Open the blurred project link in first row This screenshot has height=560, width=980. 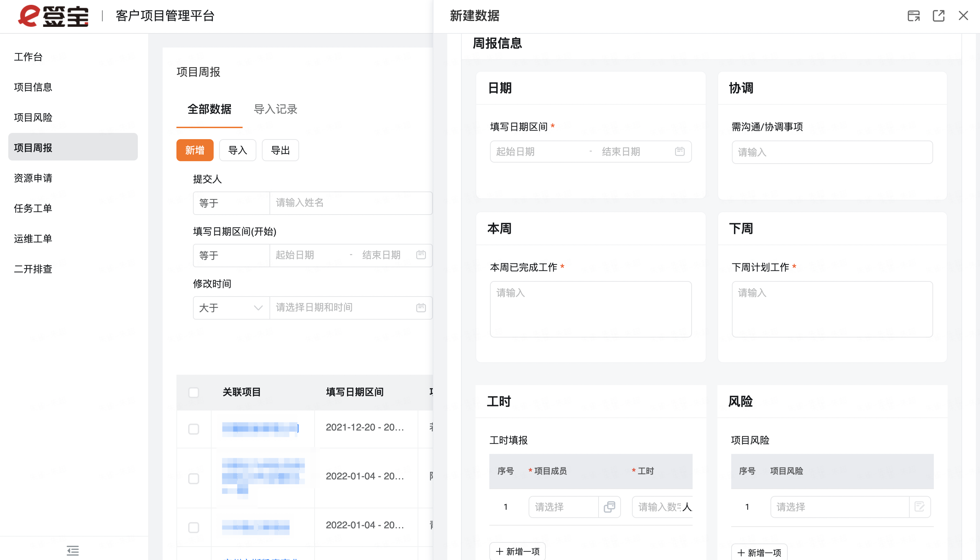(x=260, y=428)
